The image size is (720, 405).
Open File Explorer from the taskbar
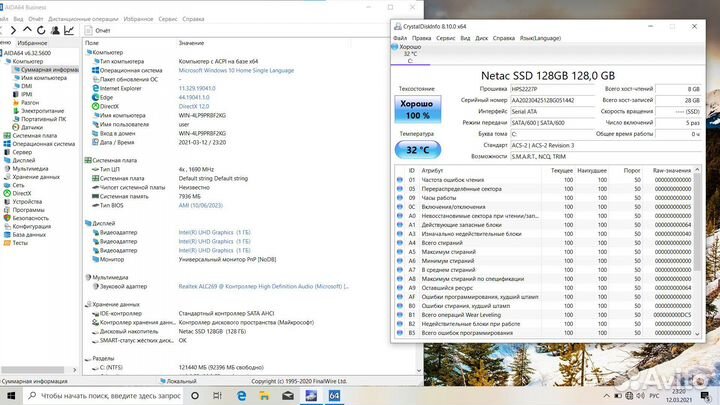tap(264, 395)
